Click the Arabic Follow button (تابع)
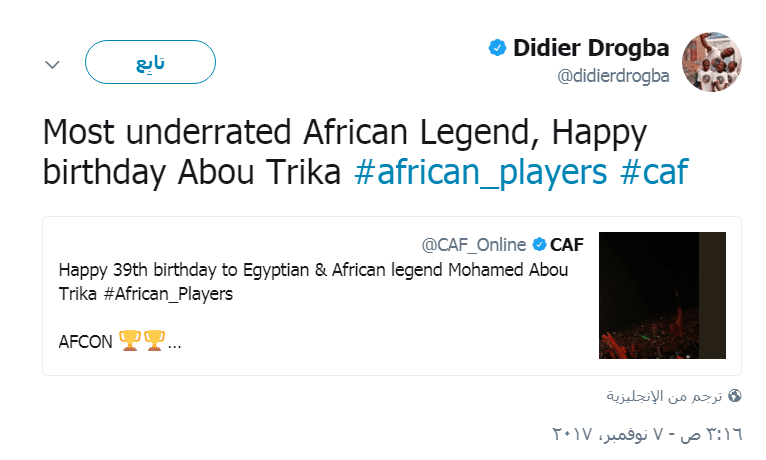The width and height of the screenshot is (766, 460). 150,62
